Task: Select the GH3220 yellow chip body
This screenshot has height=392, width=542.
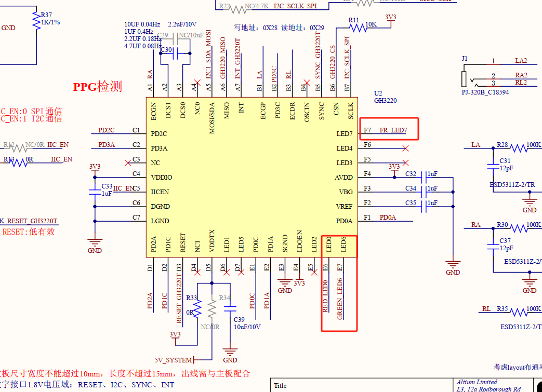Action: click(251, 177)
